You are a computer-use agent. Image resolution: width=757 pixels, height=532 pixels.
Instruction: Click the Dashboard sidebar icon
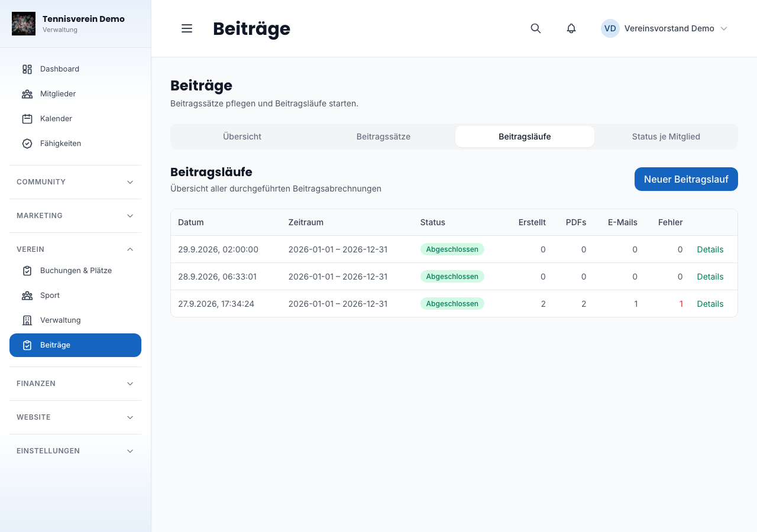pos(27,69)
